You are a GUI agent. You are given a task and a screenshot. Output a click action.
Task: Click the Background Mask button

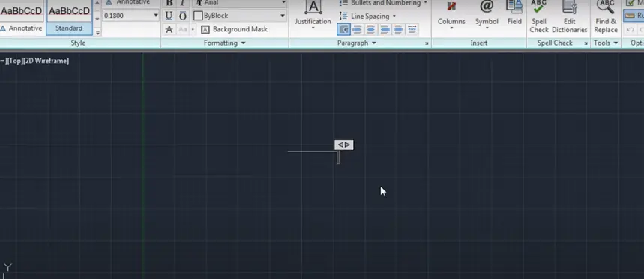[x=235, y=29]
